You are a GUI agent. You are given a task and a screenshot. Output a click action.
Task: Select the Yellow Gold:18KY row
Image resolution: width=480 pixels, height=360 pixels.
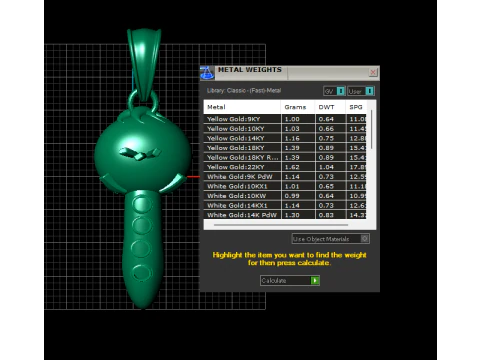(285, 148)
